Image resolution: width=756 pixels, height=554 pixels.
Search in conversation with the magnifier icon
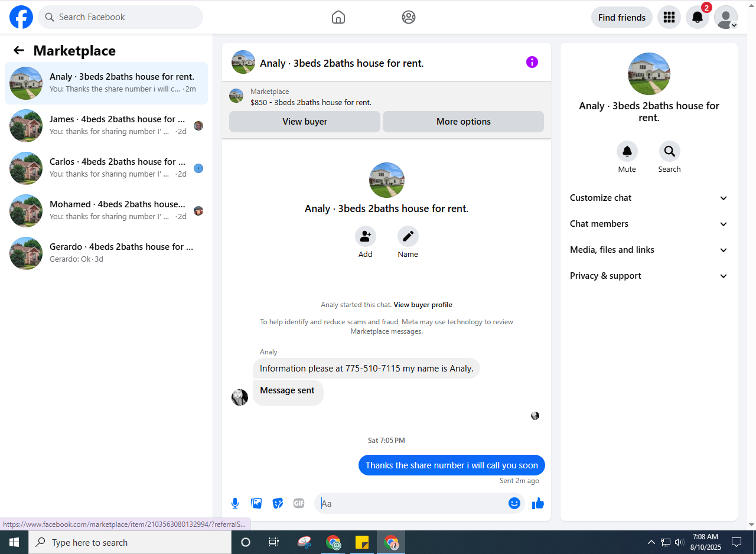(670, 151)
